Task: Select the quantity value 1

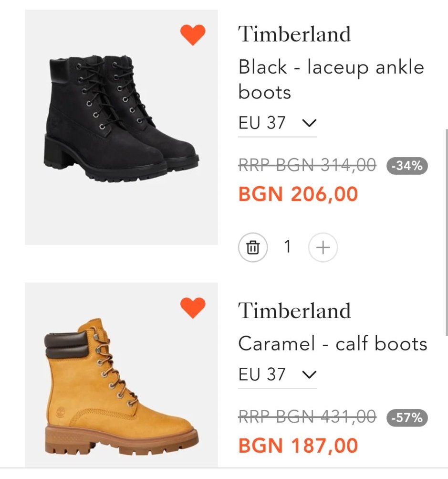Action: click(287, 247)
